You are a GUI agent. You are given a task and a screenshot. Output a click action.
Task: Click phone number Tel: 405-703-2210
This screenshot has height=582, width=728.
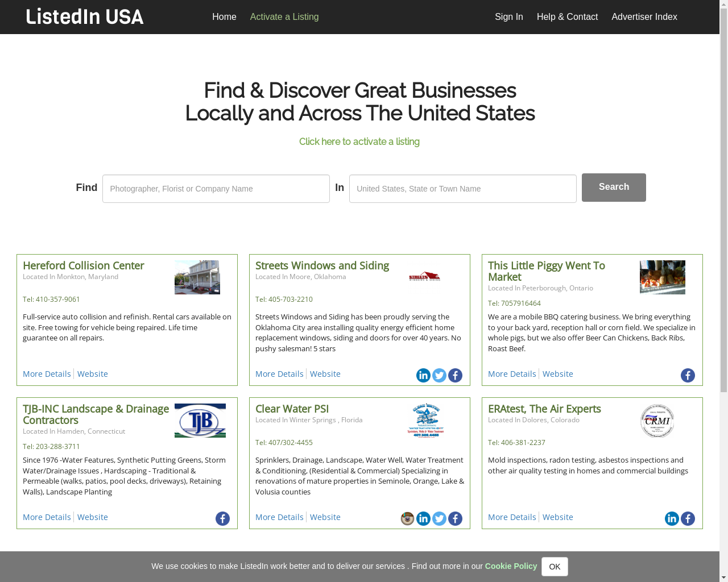click(284, 300)
